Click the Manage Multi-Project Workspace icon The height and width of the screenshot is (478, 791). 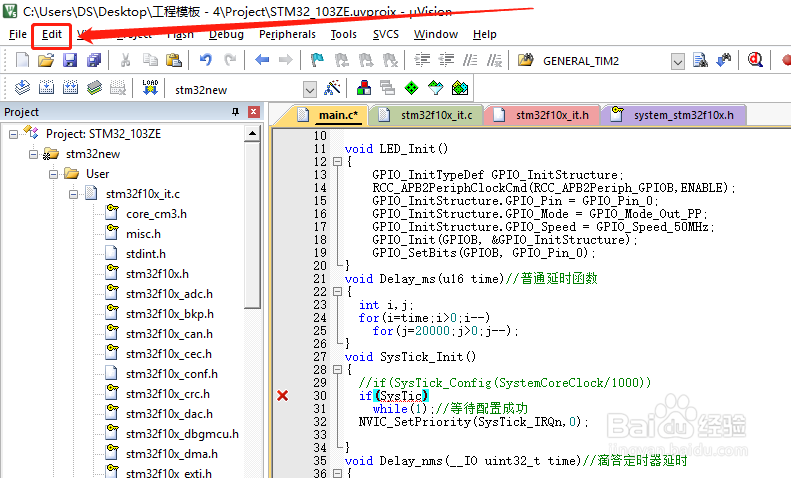[x=387, y=88]
